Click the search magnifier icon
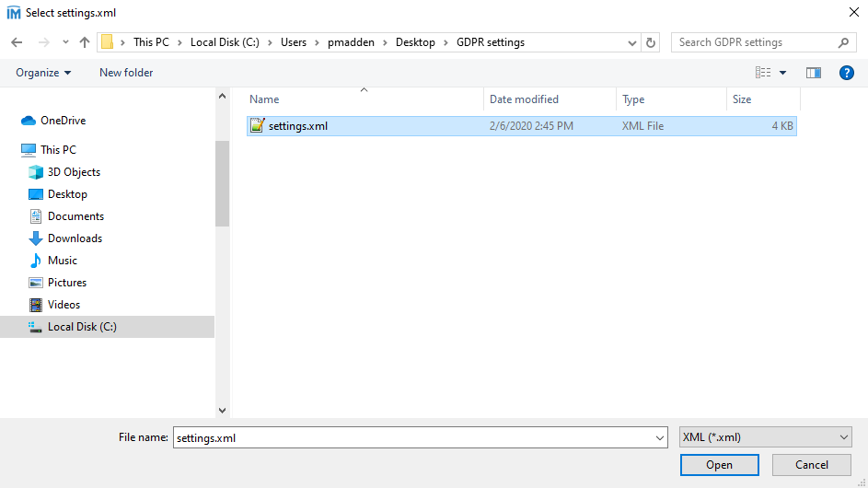The image size is (868, 488). [843, 42]
